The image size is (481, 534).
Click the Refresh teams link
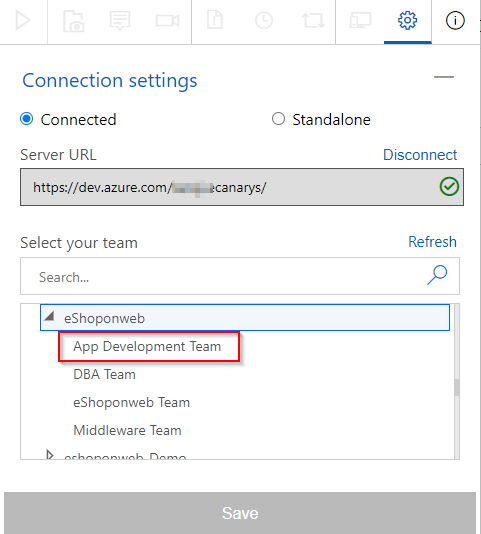[432, 242]
